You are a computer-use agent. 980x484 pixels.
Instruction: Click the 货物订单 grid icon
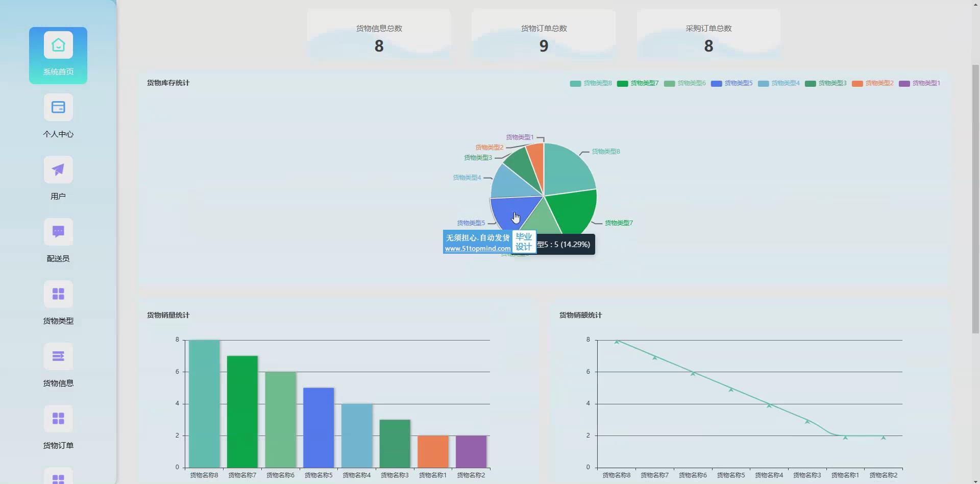point(58,419)
